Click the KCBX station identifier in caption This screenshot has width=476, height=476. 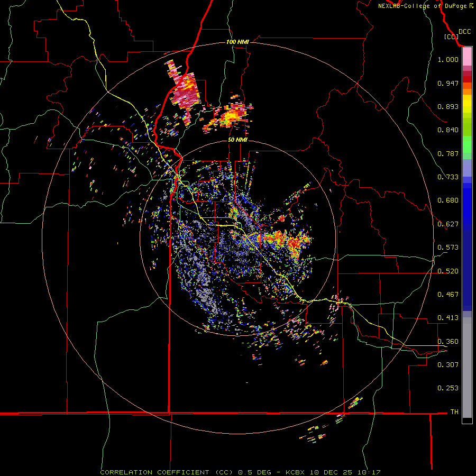click(x=296, y=472)
